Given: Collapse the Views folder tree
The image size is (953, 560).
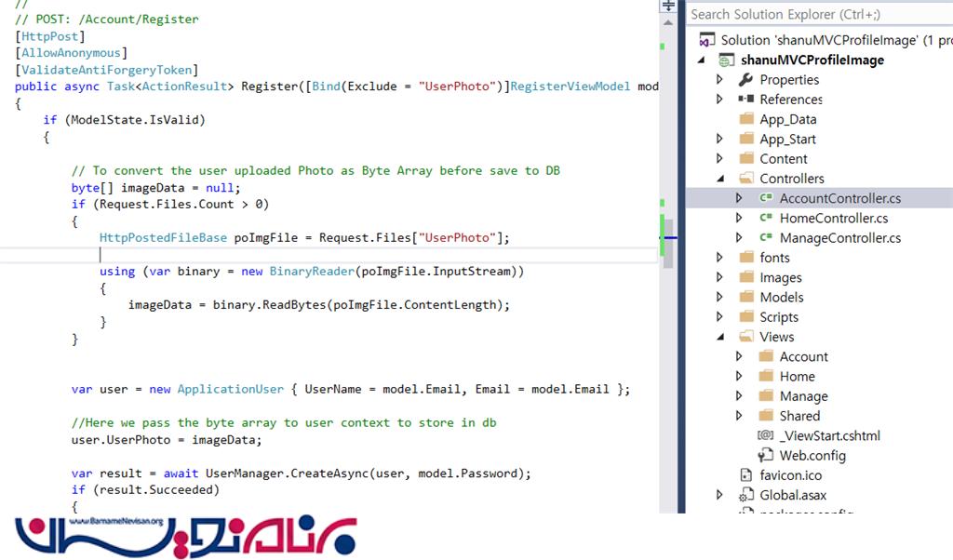Looking at the screenshot, I should click(x=719, y=337).
